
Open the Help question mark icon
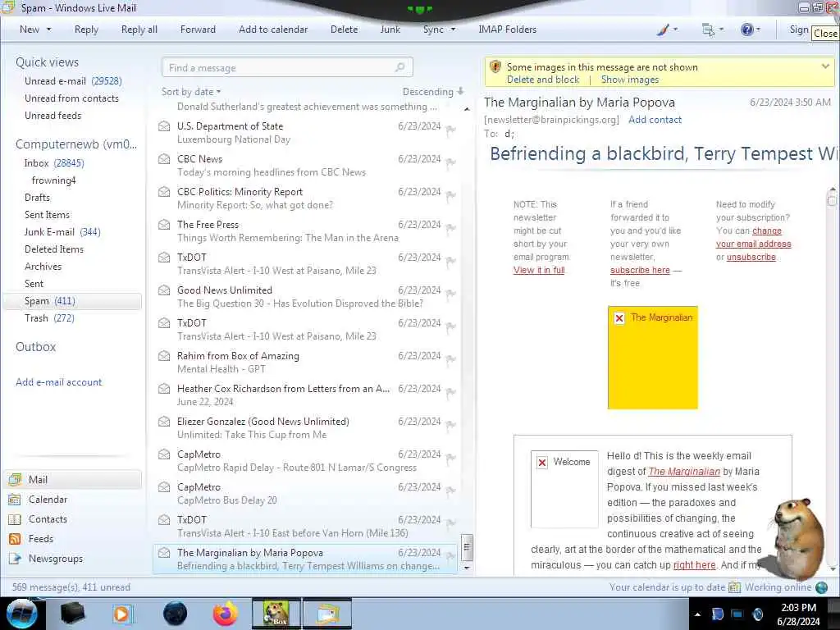[x=746, y=30]
